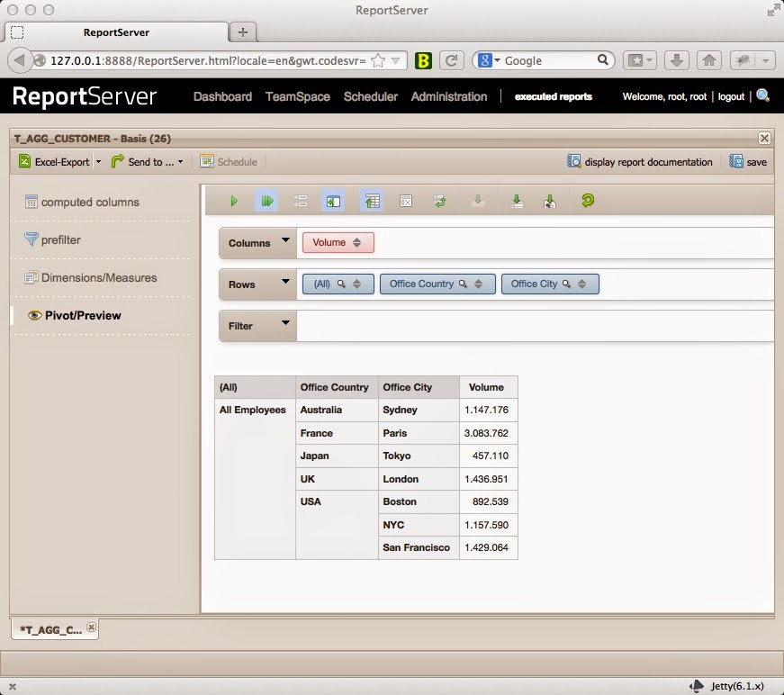Click the hide empty cells table icon
This screenshot has width=784, height=695.
[x=406, y=201]
